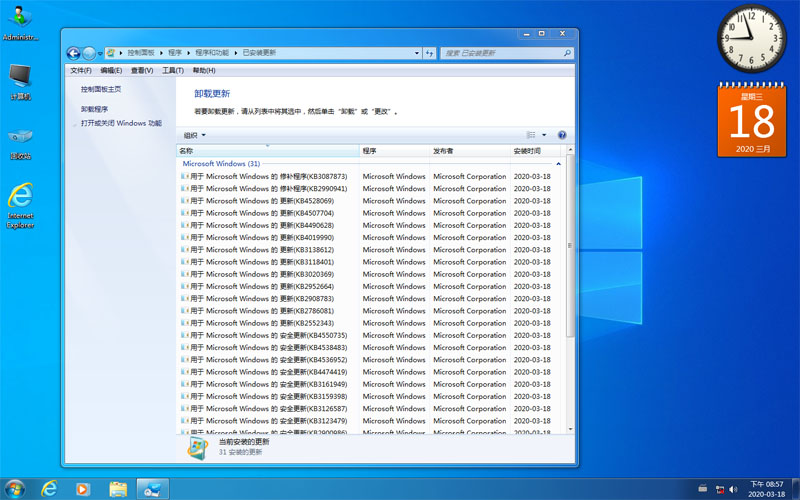800x500 pixels.
Task: Sort by the 程序 column header
Action: pyautogui.click(x=394, y=151)
